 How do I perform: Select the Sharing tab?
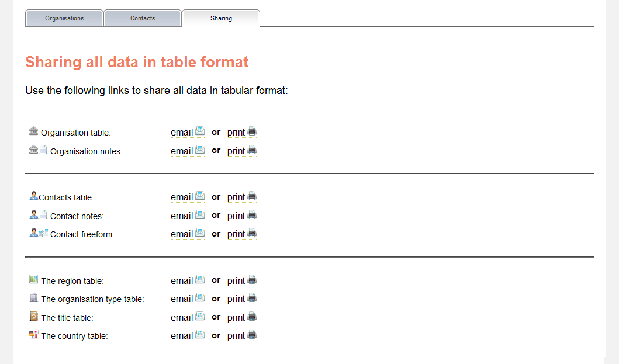[221, 18]
